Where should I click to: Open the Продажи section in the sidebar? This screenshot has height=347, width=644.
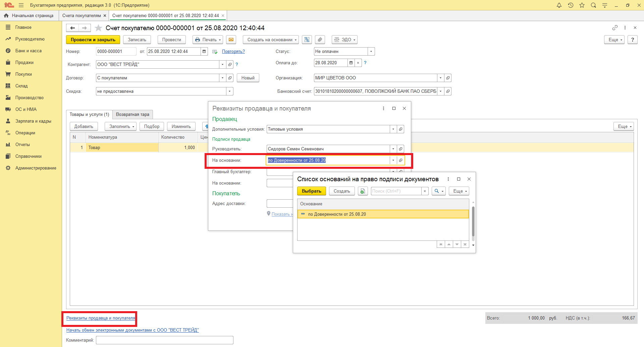point(24,63)
